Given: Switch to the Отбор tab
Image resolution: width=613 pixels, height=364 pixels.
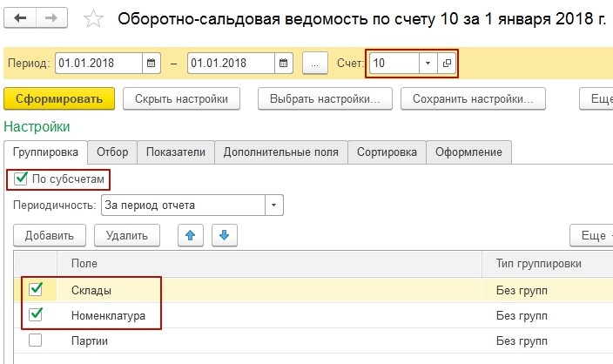Looking at the screenshot, I should (x=112, y=152).
